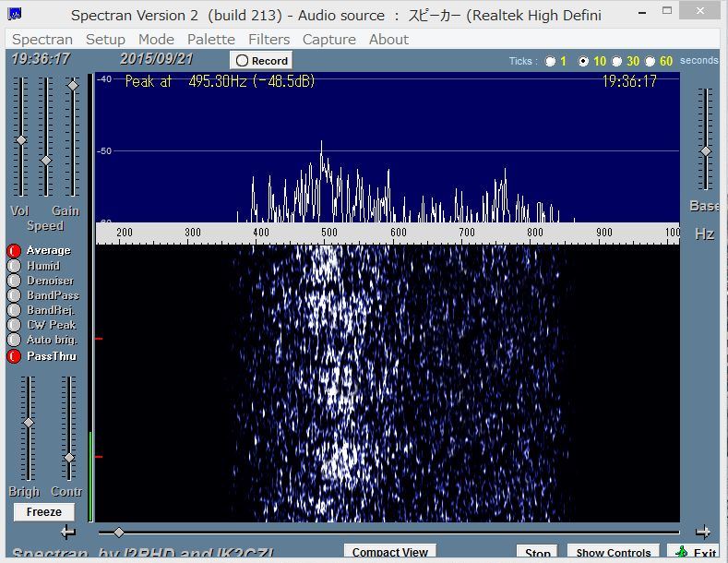This screenshot has width=728, height=563.
Task: Toggle the Average filter
Action: [14, 251]
